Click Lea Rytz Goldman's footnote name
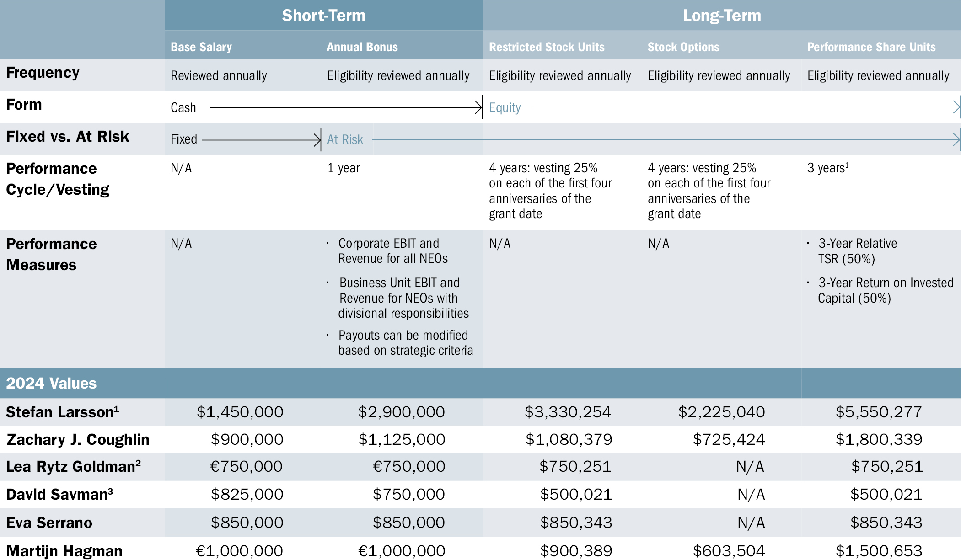The image size is (961, 560). pyautogui.click(x=73, y=467)
